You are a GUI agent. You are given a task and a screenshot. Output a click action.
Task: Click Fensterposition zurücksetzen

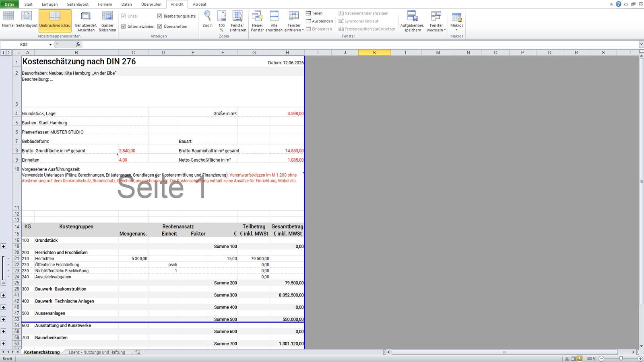(x=367, y=29)
